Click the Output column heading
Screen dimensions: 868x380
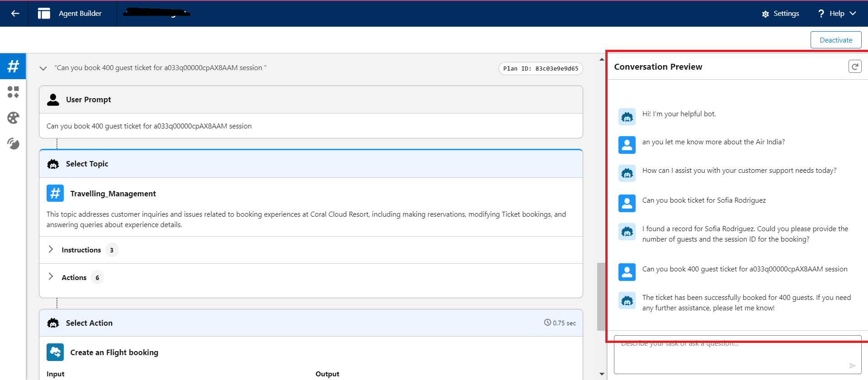pyautogui.click(x=327, y=374)
